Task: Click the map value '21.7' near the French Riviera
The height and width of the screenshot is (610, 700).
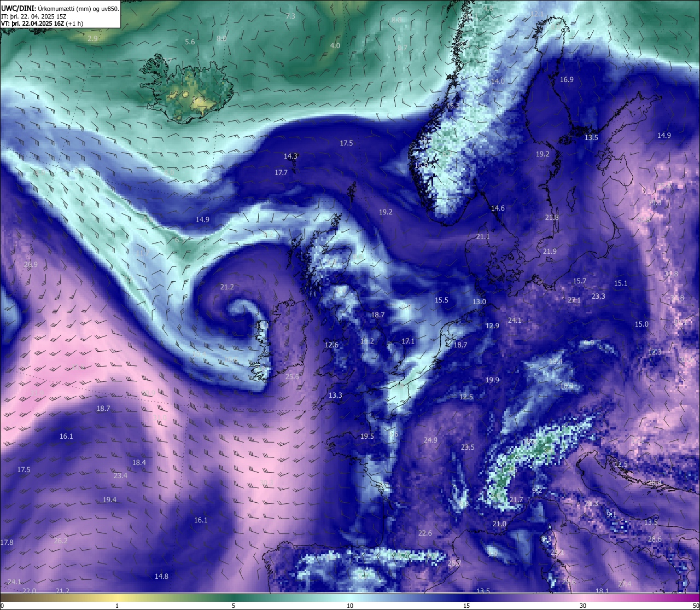Action: (x=516, y=499)
